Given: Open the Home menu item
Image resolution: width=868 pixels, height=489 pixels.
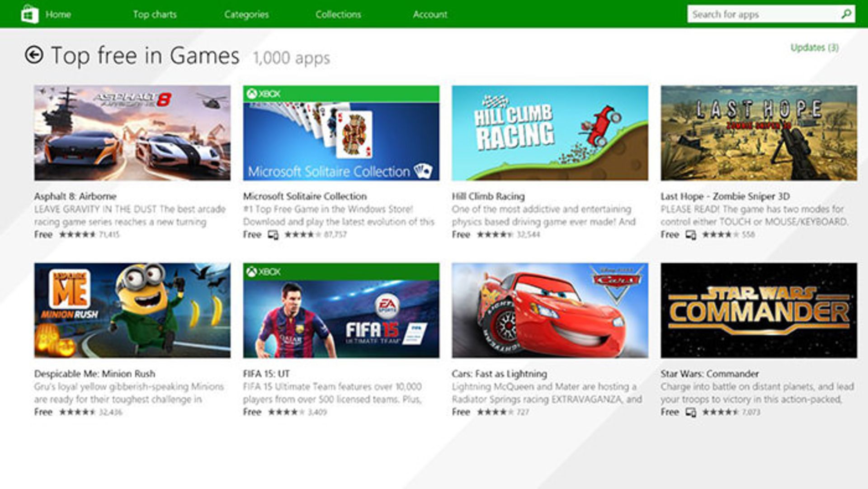Looking at the screenshot, I should point(58,14).
